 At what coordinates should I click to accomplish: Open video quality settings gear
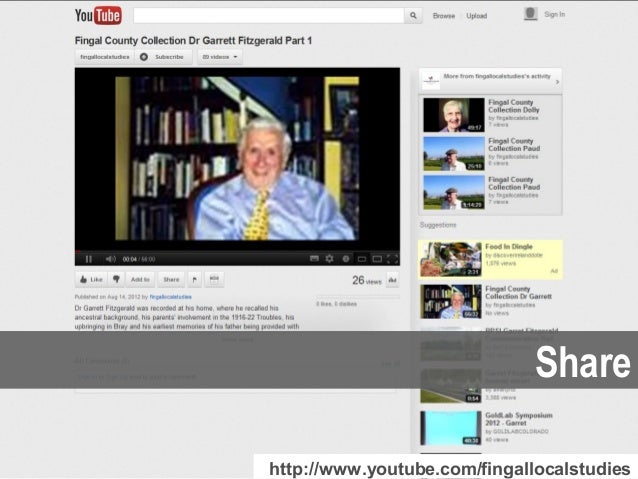pos(330,259)
